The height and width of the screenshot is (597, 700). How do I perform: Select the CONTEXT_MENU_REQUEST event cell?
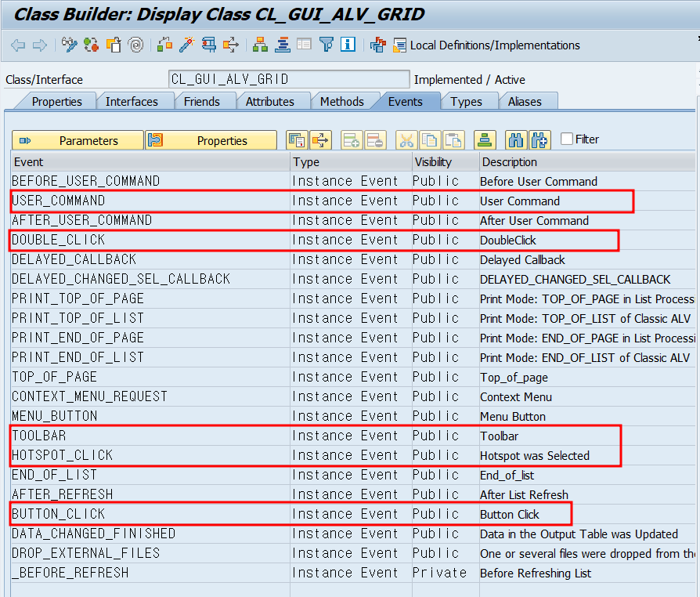pos(150,396)
